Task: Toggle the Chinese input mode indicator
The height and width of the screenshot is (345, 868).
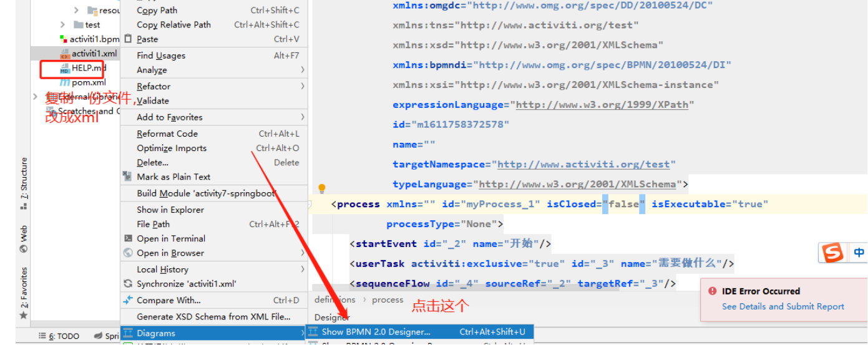Action: coord(859,253)
